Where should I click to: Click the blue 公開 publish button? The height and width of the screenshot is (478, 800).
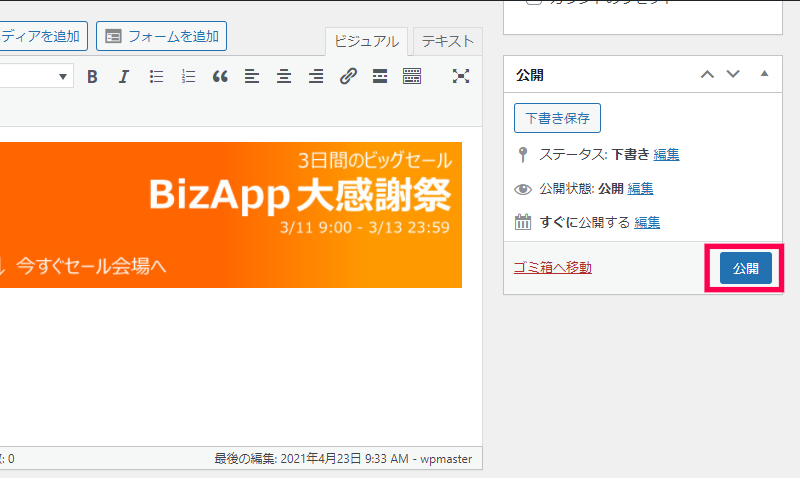tap(745, 268)
